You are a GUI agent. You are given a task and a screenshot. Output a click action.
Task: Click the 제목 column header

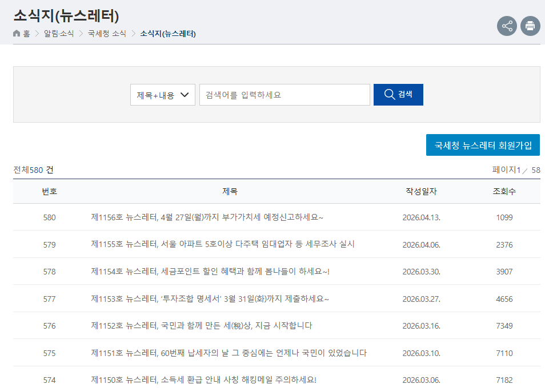[230, 191]
